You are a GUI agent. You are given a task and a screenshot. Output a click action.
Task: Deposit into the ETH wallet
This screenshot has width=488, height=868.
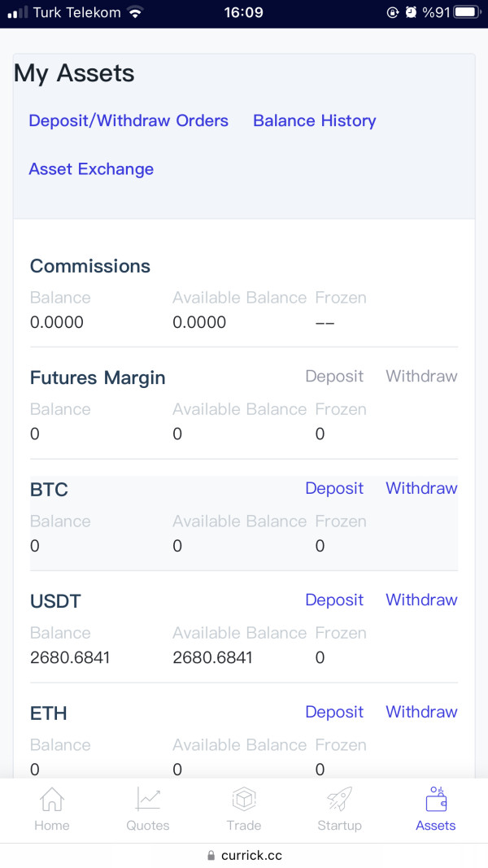click(x=334, y=712)
